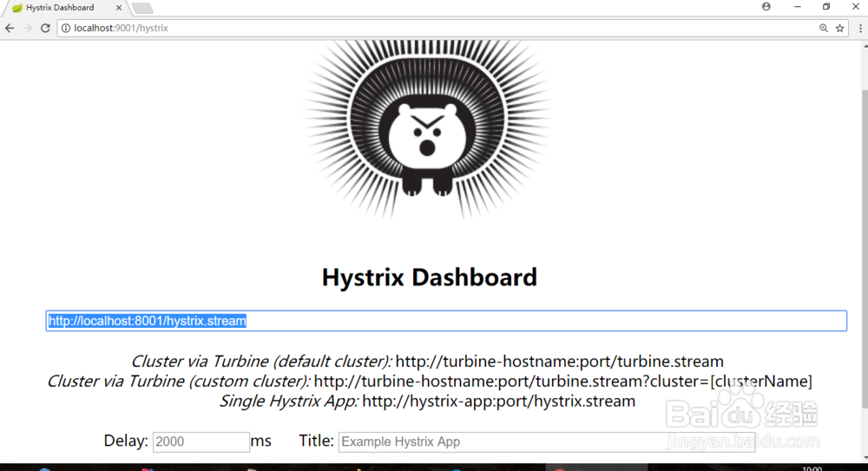Close the Hystrix Dashboard tab
The height and width of the screenshot is (471, 868).
118,8
